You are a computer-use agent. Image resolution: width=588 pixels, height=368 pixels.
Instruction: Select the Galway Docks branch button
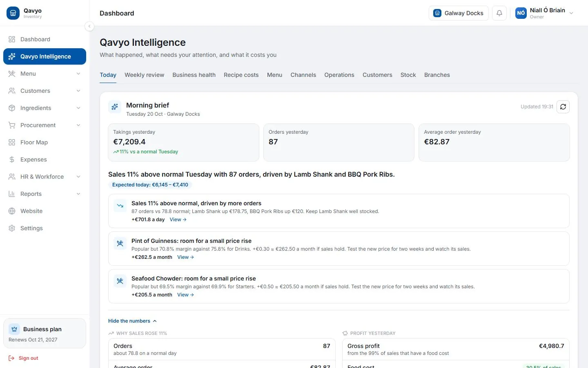(x=459, y=13)
